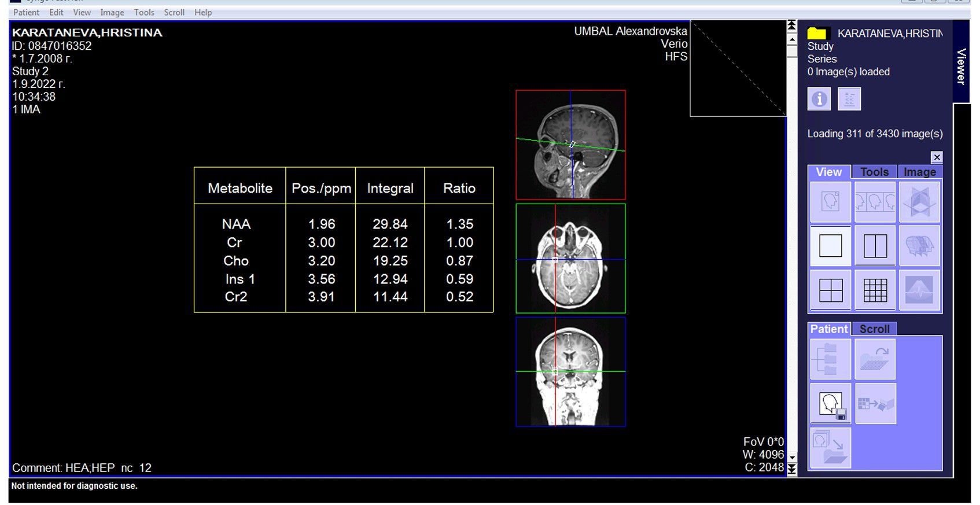Open the Scroll tab in lower panel
The image size is (980, 505).
(x=874, y=329)
